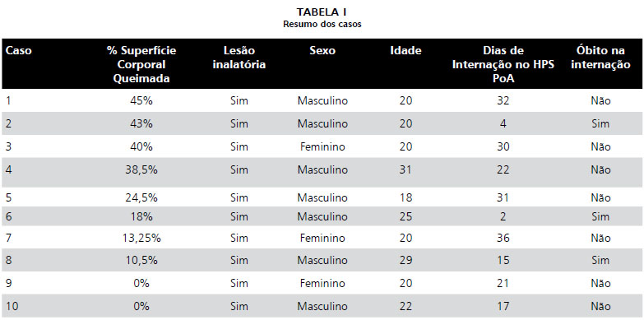Select the Resumo dos casos subtitle
Viewport: 644px width, 320px height.
coord(322,24)
